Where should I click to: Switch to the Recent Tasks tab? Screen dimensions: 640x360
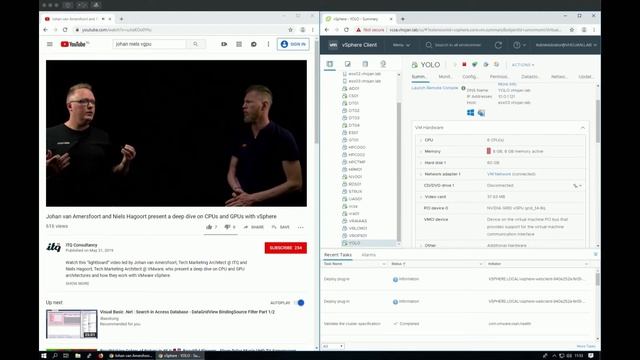(338, 255)
